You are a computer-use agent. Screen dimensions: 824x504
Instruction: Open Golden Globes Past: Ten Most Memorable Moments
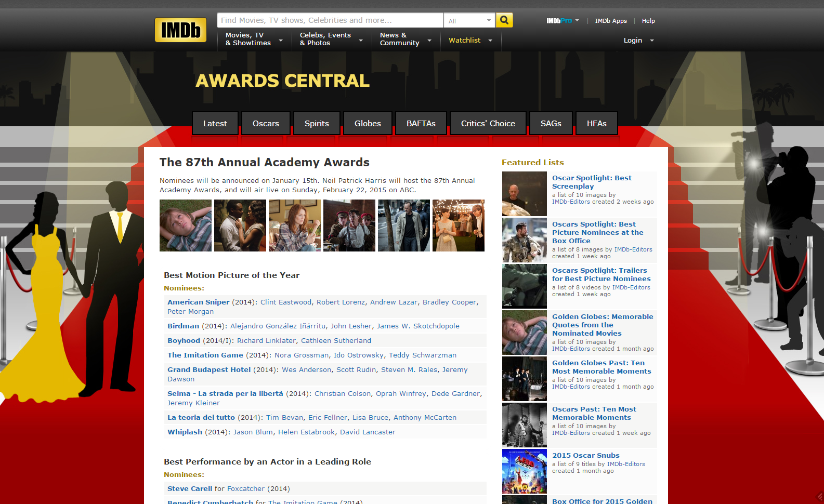(x=601, y=367)
